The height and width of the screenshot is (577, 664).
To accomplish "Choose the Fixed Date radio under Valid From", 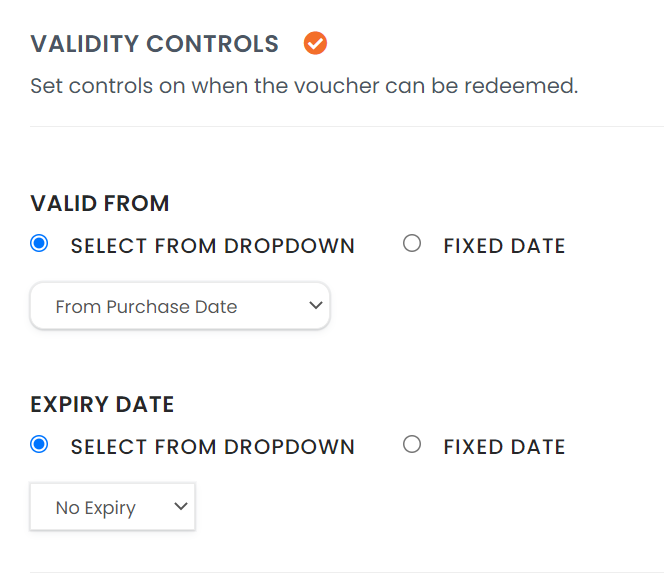I will 412,244.
